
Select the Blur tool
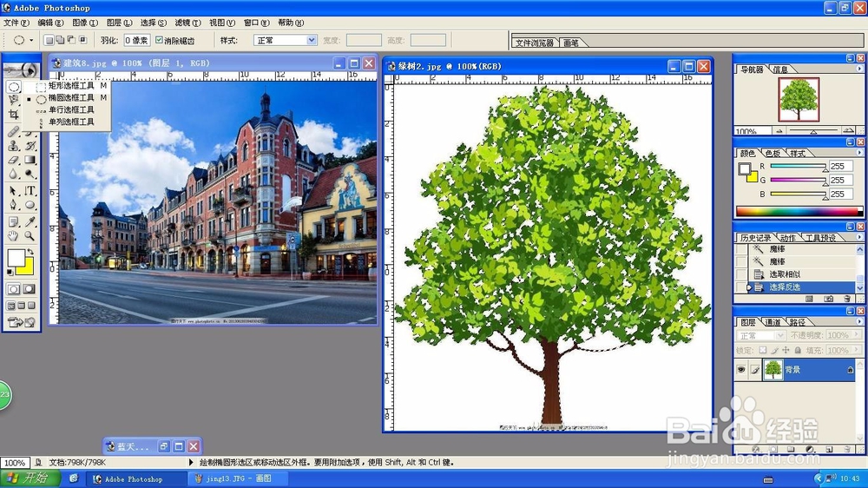(x=13, y=174)
